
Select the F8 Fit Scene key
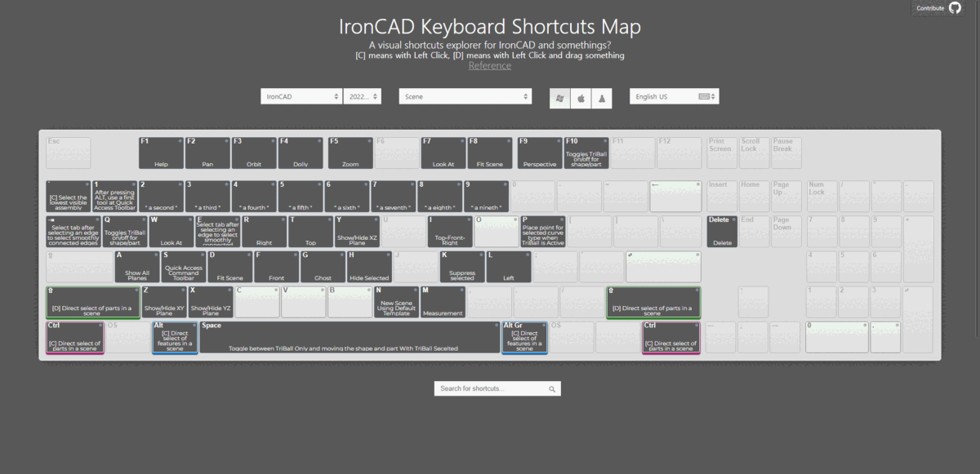[490, 153]
